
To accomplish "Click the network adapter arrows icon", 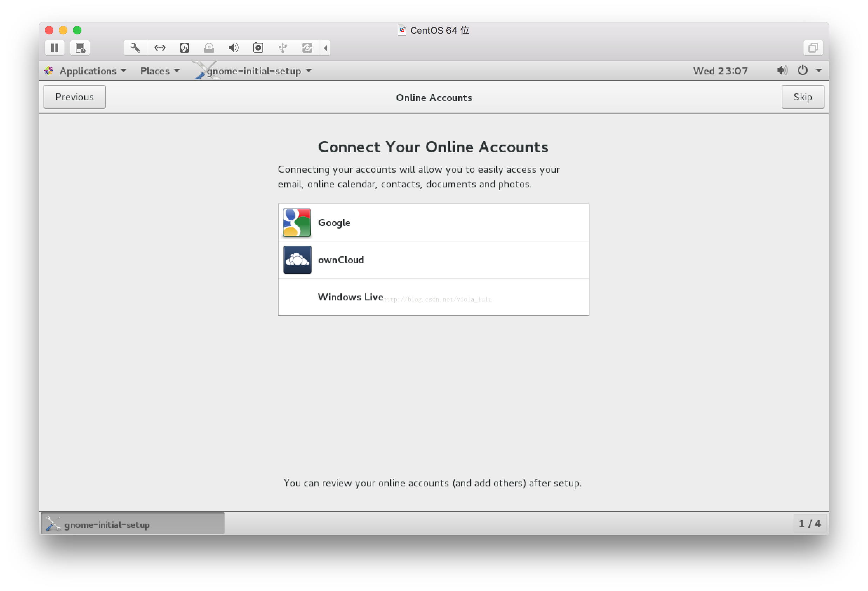I will [x=160, y=48].
